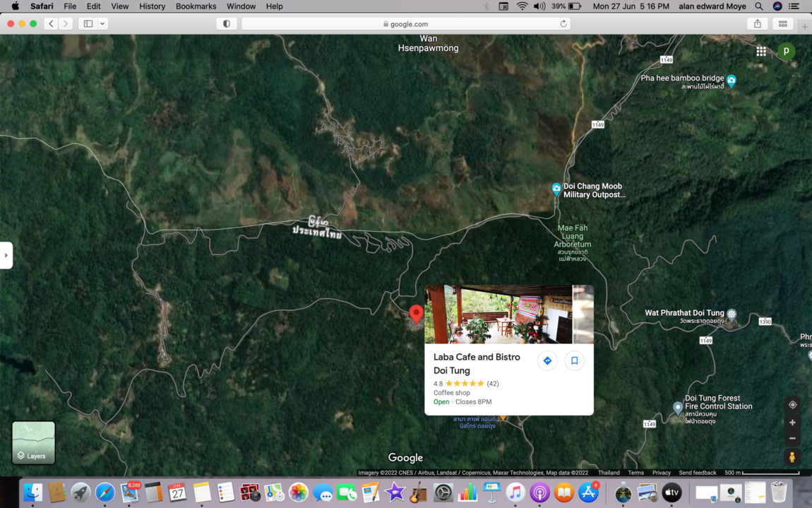This screenshot has width=812, height=508.
Task: Open the Google apps launcher grid
Action: coord(761,51)
